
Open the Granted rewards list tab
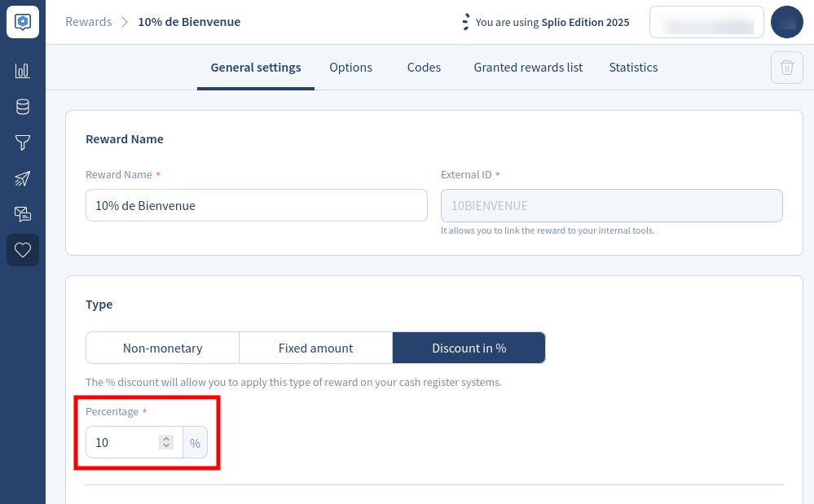pyautogui.click(x=528, y=68)
